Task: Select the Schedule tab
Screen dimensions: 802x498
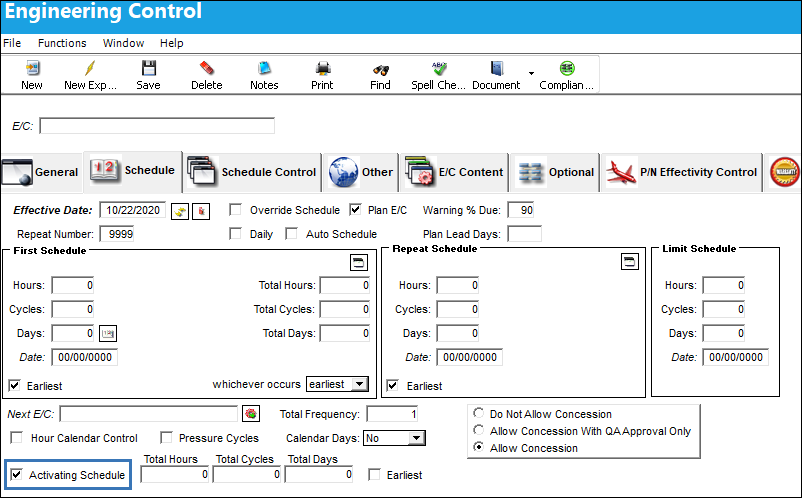Action: tap(132, 170)
